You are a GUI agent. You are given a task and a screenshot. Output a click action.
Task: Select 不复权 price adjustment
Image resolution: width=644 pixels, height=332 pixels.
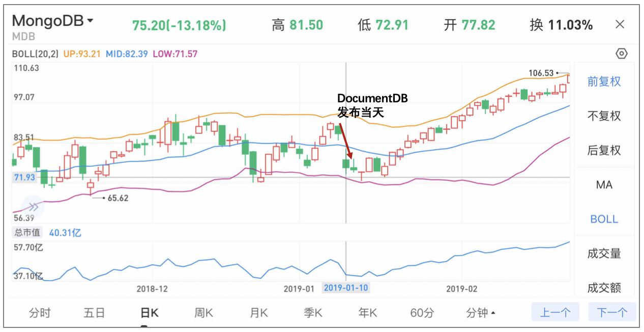[604, 116]
